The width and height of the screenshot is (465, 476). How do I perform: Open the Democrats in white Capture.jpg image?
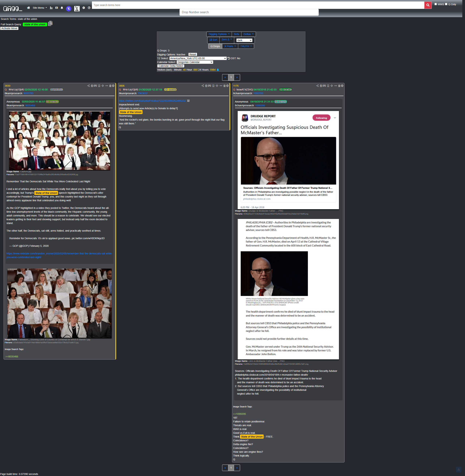pos(60,140)
